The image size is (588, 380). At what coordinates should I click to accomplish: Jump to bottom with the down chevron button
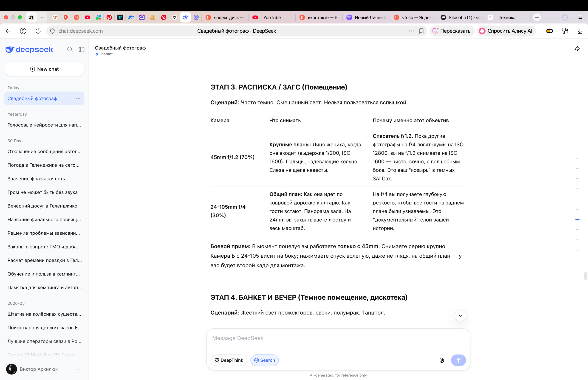click(x=460, y=316)
